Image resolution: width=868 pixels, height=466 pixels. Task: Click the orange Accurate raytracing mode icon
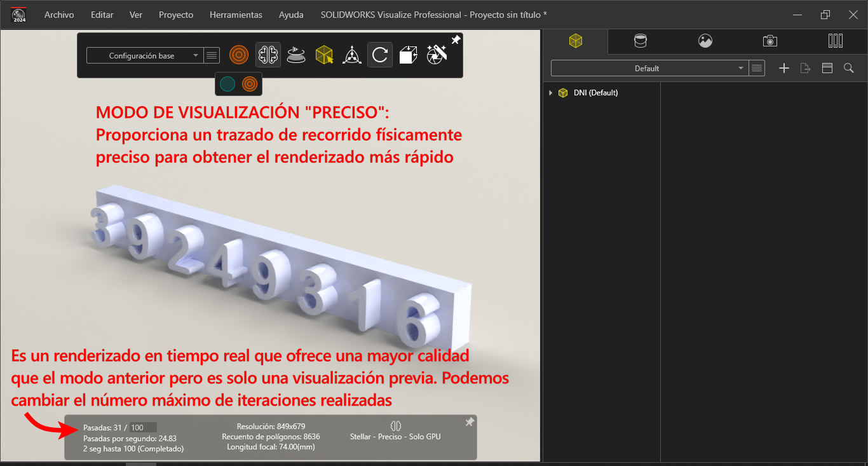click(x=239, y=55)
